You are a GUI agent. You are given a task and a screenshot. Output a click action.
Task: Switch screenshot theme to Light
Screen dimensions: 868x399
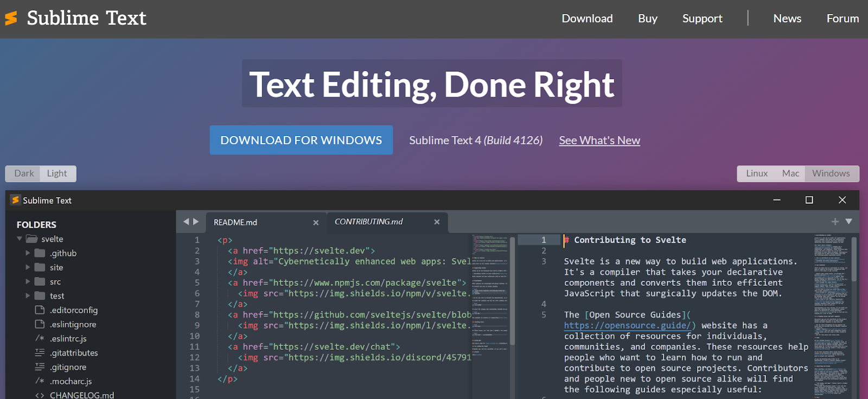(57, 173)
